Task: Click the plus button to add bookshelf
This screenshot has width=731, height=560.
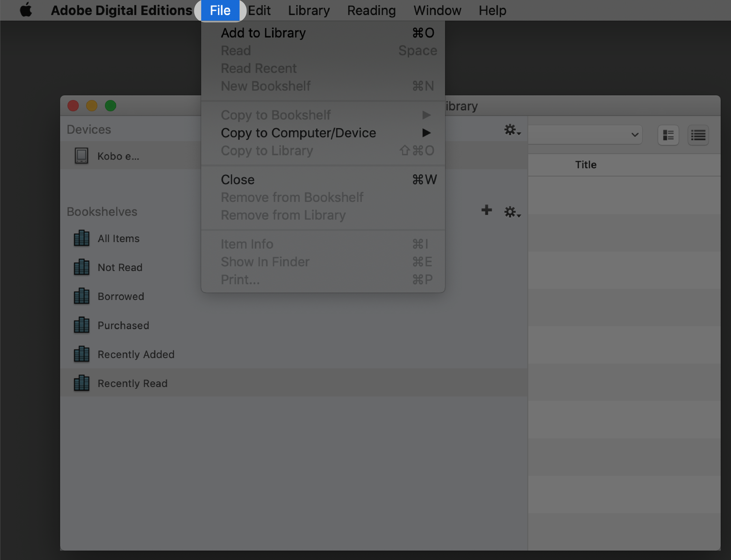Action: coord(486,211)
